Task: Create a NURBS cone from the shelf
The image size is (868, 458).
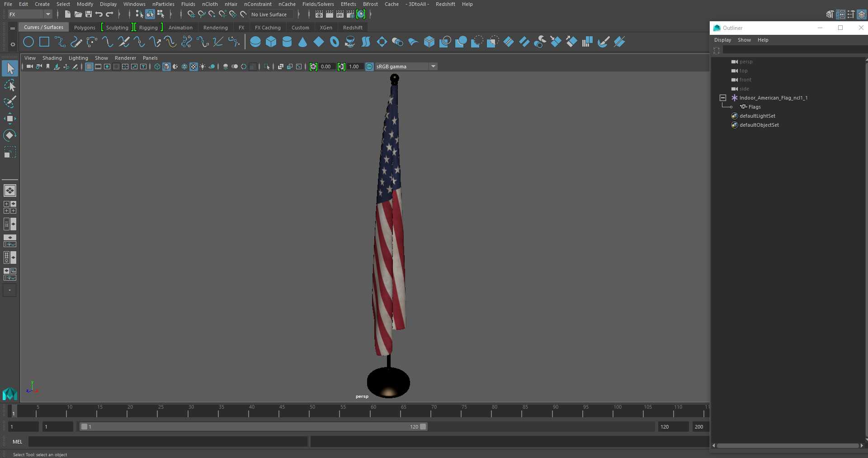Action: 303,42
